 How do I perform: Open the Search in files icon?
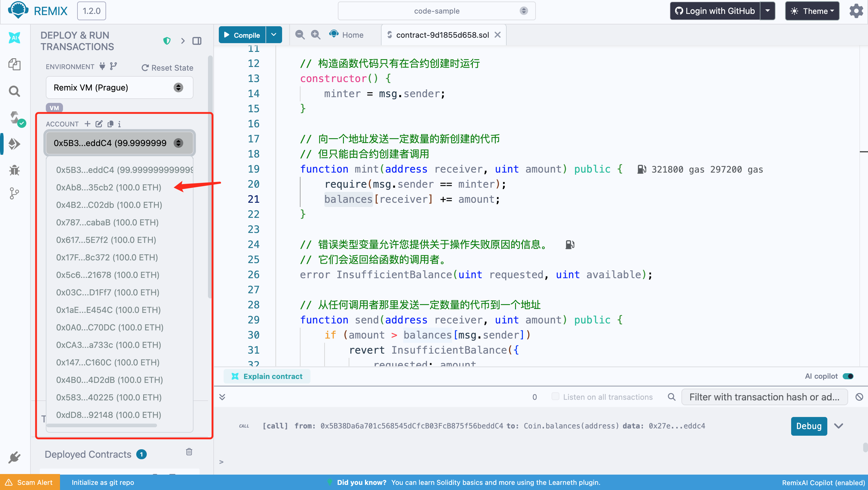click(x=14, y=91)
